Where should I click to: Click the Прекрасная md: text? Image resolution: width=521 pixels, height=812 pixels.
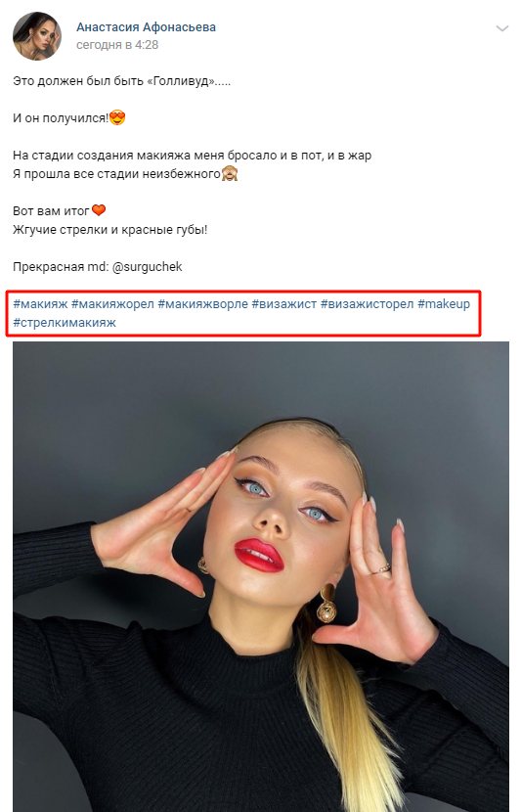(61, 267)
